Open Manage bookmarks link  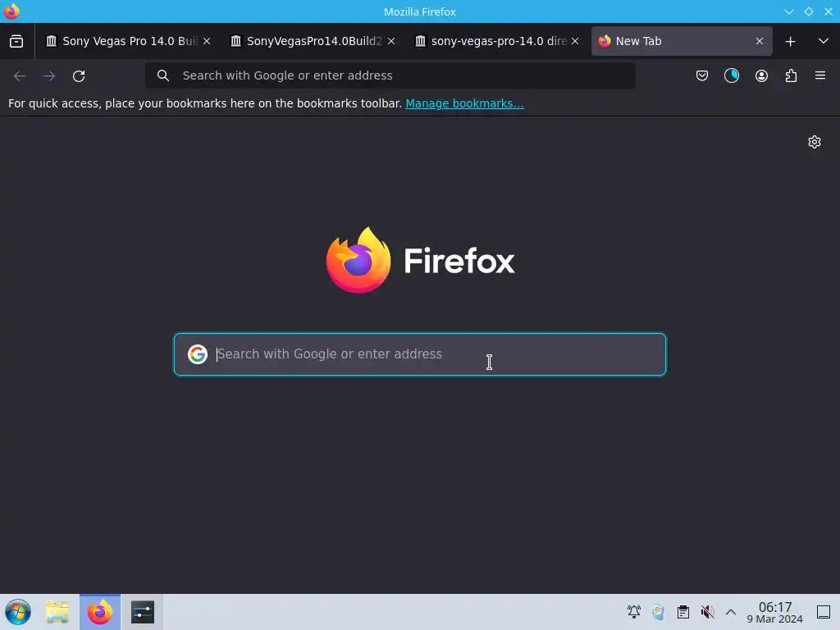coord(464,103)
